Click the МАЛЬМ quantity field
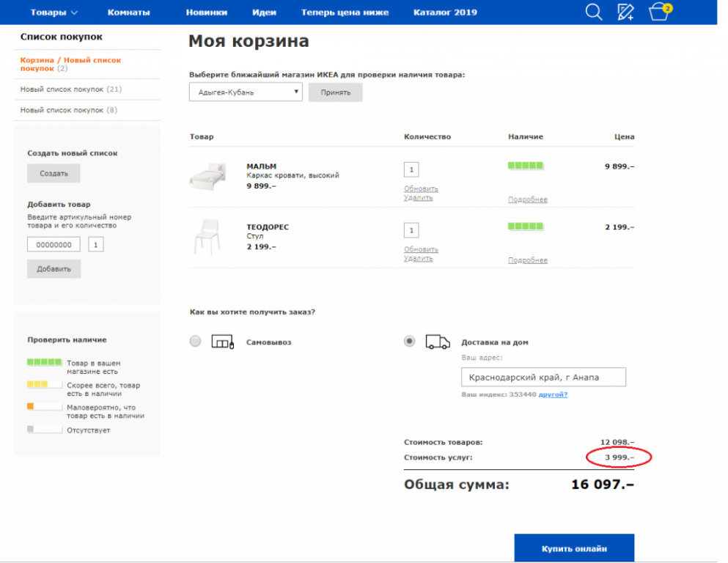 411,169
